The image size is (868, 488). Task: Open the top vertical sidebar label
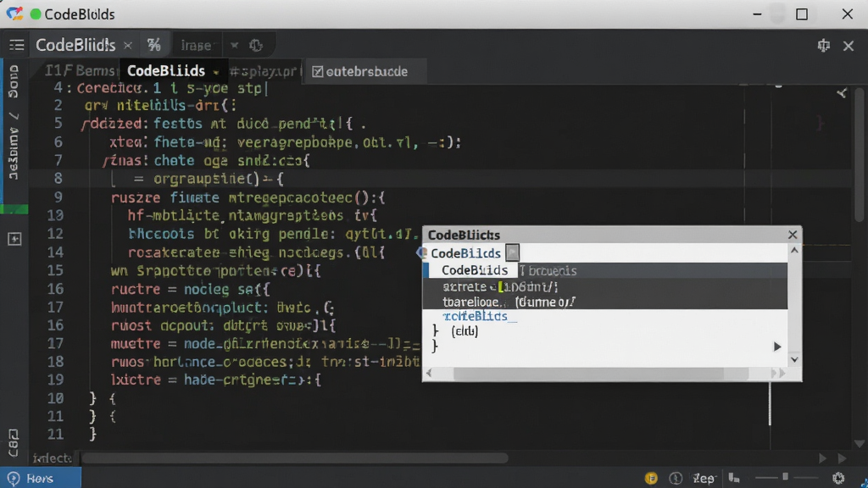[14, 82]
